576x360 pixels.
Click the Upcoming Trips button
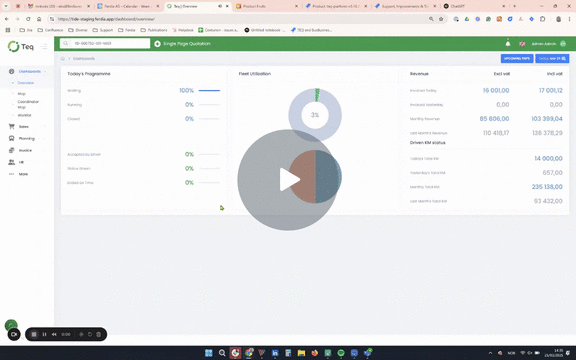(x=517, y=58)
